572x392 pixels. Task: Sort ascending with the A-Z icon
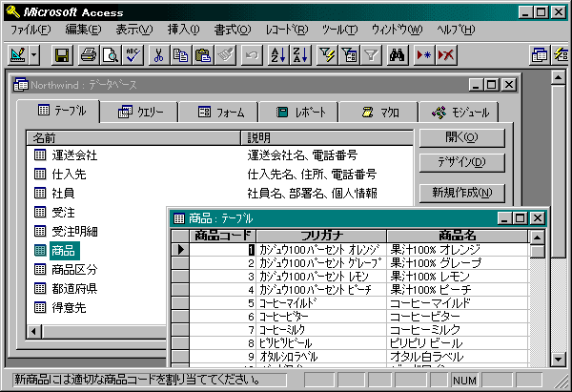pos(278,55)
